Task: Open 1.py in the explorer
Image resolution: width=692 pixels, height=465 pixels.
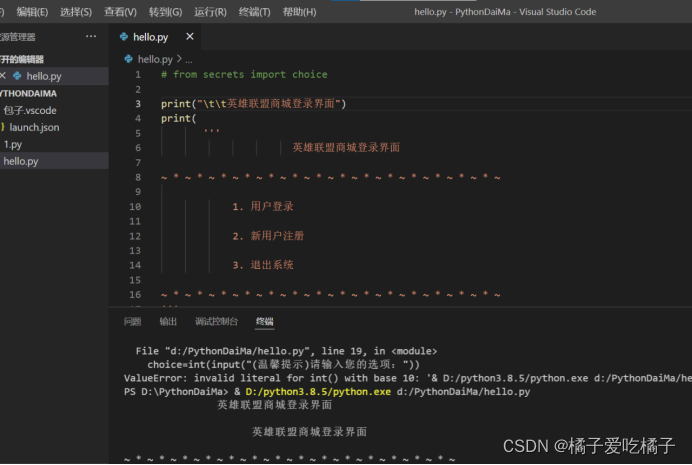Action: (13, 145)
